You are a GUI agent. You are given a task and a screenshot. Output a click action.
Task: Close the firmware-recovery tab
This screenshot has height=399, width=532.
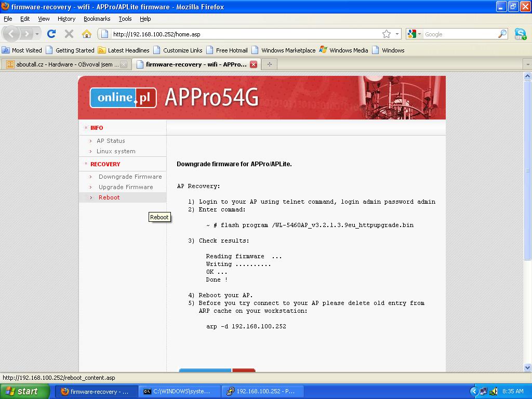(x=254, y=64)
